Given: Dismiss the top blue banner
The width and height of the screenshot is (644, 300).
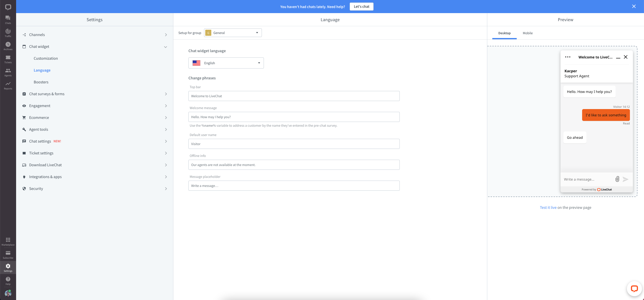Looking at the screenshot, I should coord(634,7).
